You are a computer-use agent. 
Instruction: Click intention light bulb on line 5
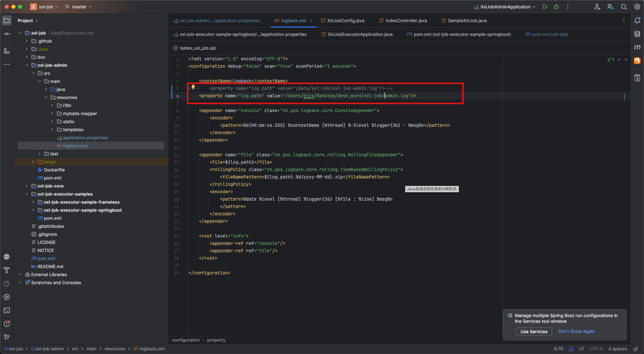tap(193, 88)
